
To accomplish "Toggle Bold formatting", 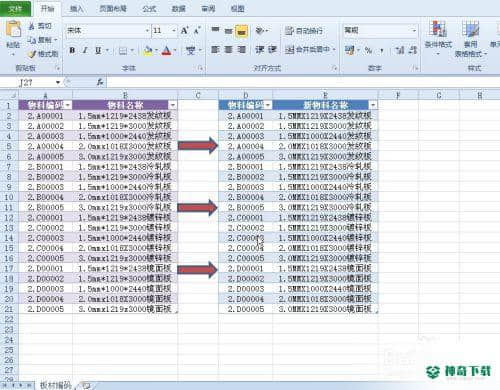I will [72, 51].
